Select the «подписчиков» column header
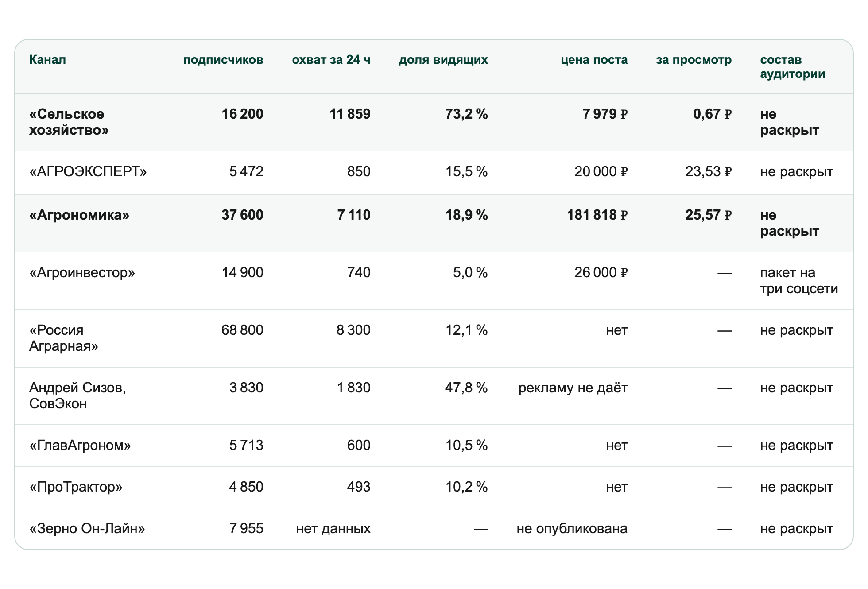This screenshot has height=589, width=868. (x=223, y=60)
